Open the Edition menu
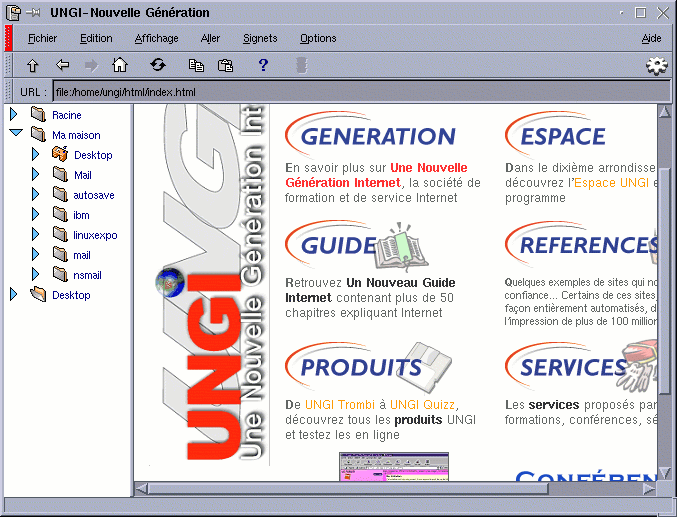Viewport: 677px width, 517px height. [96, 38]
